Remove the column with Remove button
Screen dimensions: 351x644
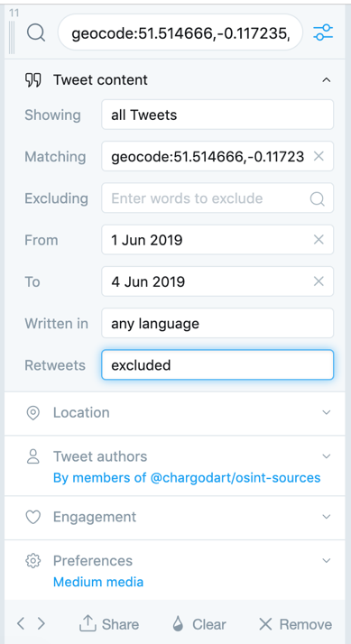click(x=296, y=624)
